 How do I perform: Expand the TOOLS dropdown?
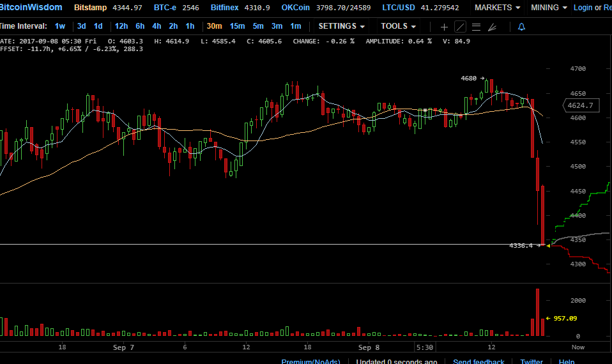399,26
